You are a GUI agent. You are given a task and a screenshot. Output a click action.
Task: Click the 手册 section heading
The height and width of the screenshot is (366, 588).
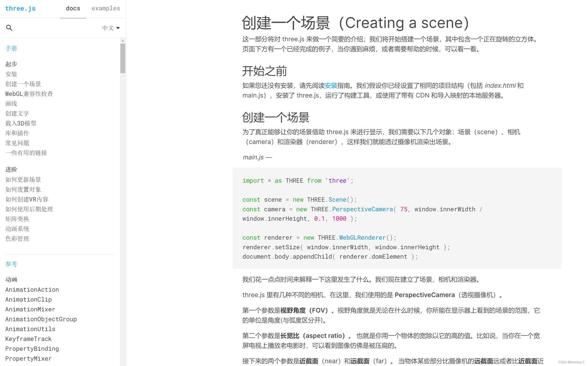[11, 49]
